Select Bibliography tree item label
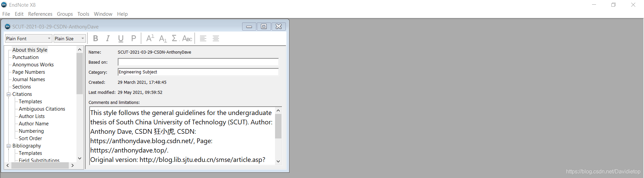644x178 pixels. tap(26, 146)
